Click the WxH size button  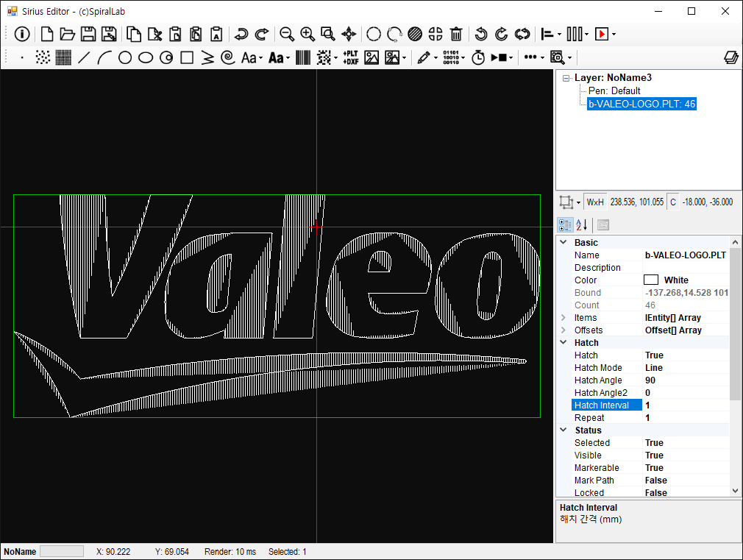point(595,202)
